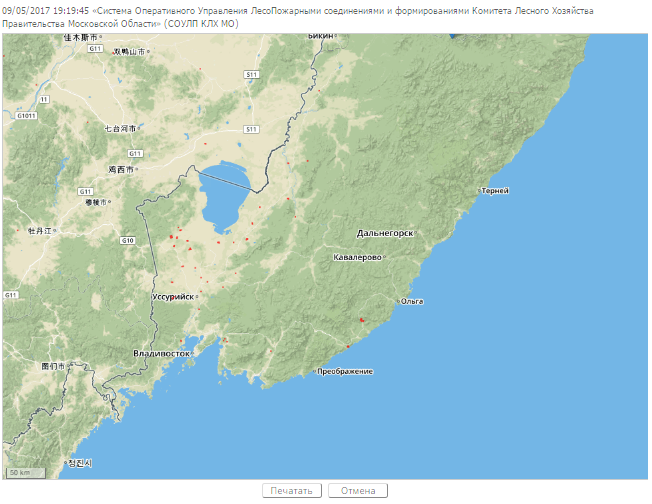Click the blue marker at map top edge
This screenshot has height=504, width=652.
[x=456, y=35]
